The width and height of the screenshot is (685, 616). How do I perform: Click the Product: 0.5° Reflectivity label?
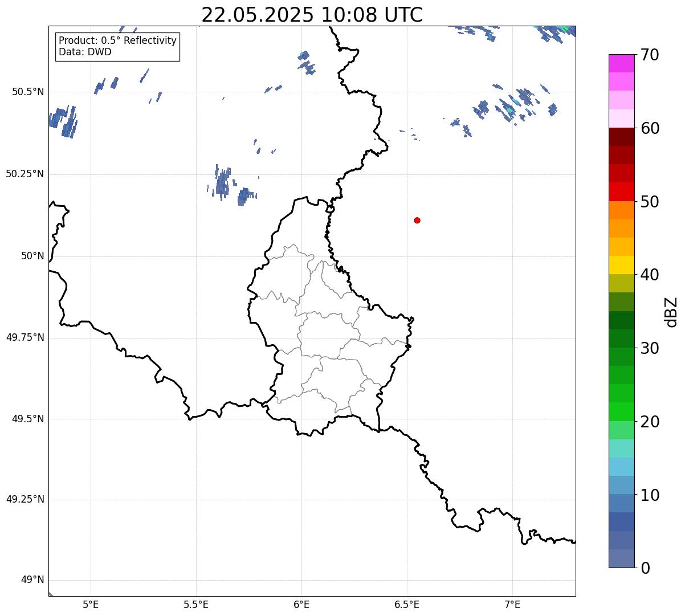[117, 41]
